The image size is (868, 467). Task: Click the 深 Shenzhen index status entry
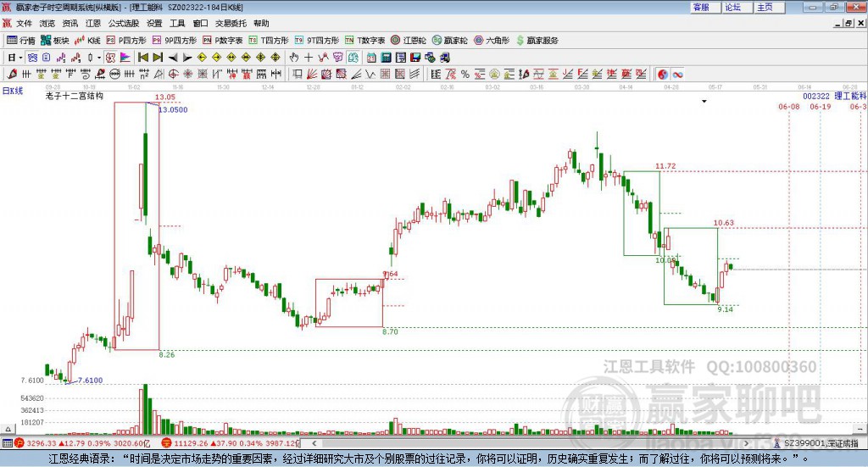[x=231, y=443]
